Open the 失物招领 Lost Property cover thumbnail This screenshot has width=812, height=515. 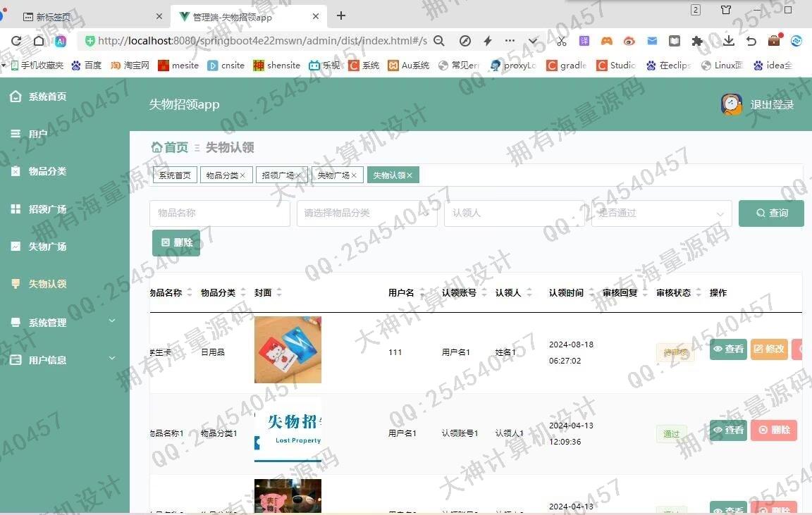pyautogui.click(x=288, y=430)
